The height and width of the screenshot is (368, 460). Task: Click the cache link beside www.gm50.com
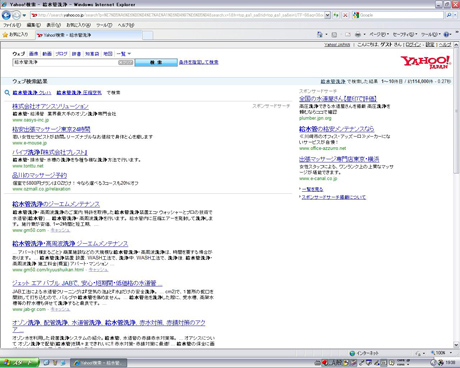pos(60,230)
